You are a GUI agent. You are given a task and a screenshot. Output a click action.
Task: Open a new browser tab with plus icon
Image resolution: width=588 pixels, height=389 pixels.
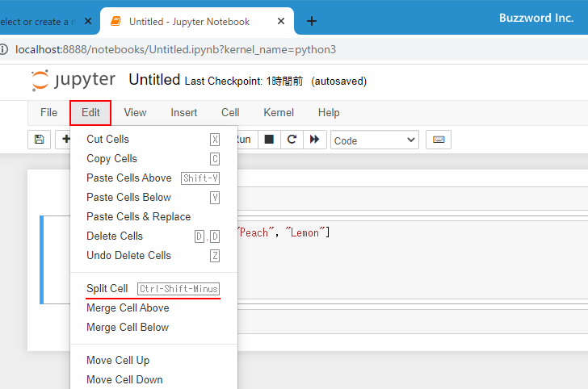click(x=311, y=21)
